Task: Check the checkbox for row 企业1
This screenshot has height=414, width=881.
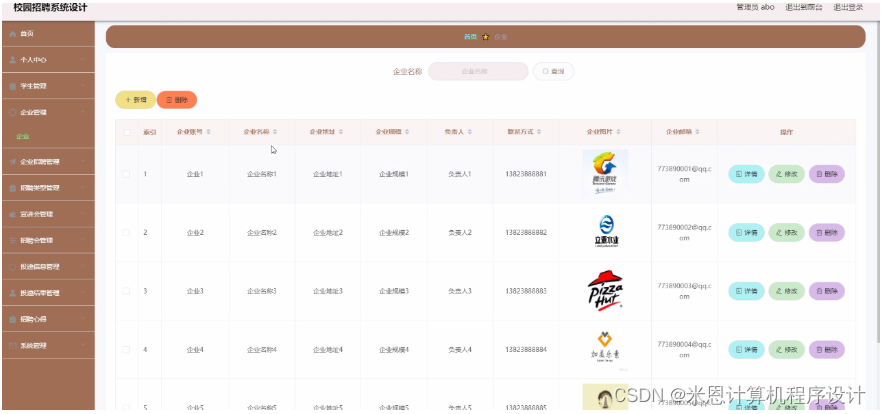Action: 126,174
